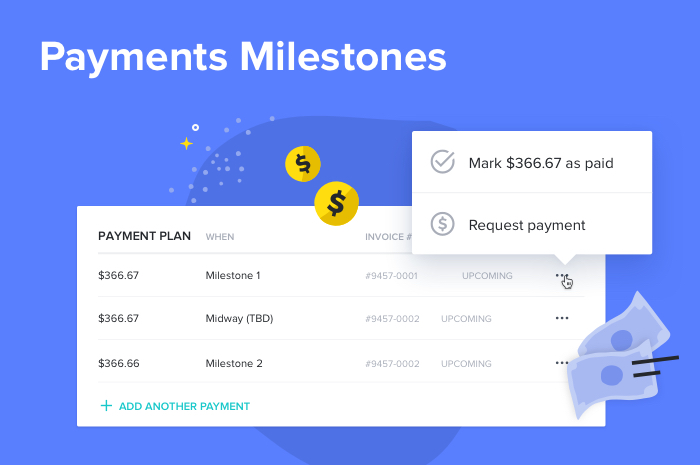Screen dimensions: 700x465
Task: Open invoice #9457-0001
Action: pyautogui.click(x=391, y=276)
